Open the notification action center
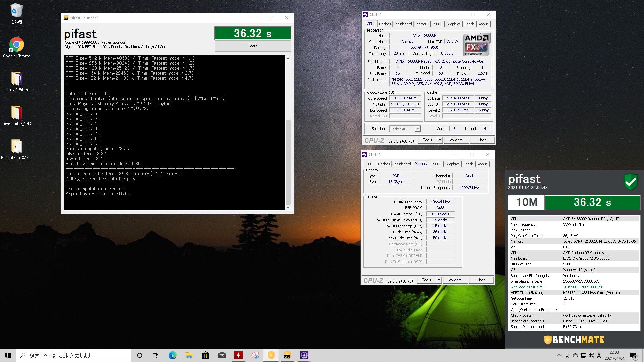Viewport: 644px width, 362px height. pos(633,355)
